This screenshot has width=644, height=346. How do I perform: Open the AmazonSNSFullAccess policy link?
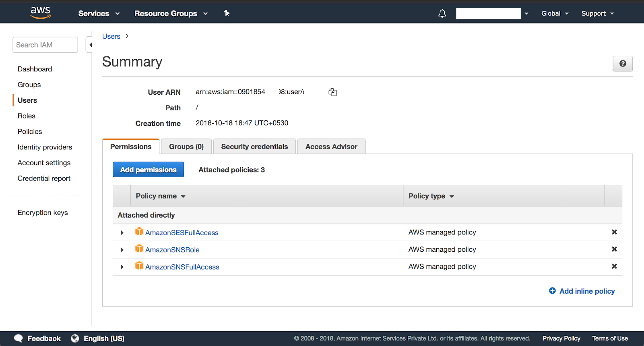[x=182, y=267]
